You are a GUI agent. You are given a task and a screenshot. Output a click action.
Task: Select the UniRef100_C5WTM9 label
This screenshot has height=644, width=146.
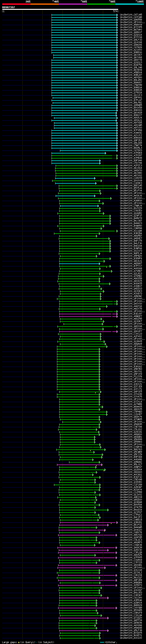coord(131,85)
